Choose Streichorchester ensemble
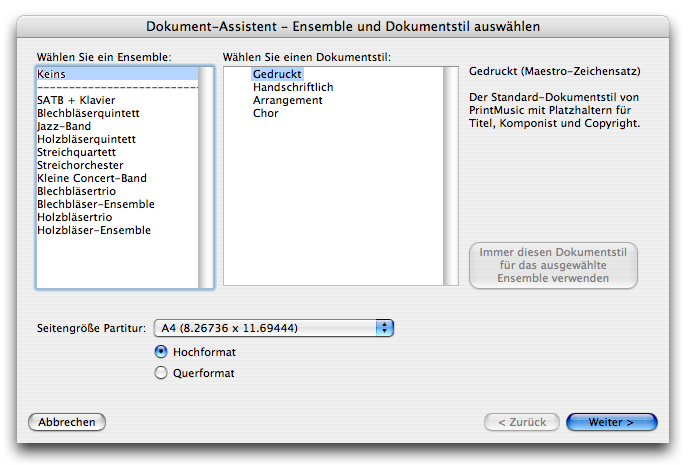The image size is (691, 465). 80,166
